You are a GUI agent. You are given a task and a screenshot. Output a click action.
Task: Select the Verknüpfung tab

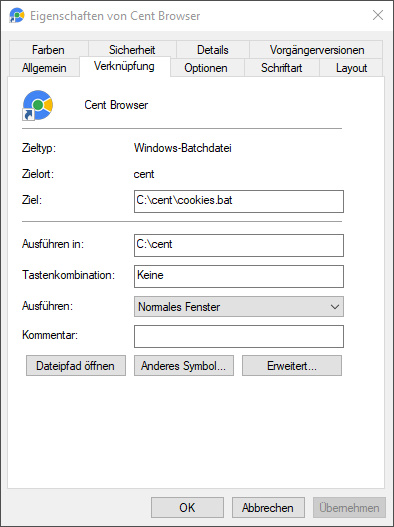tap(124, 66)
